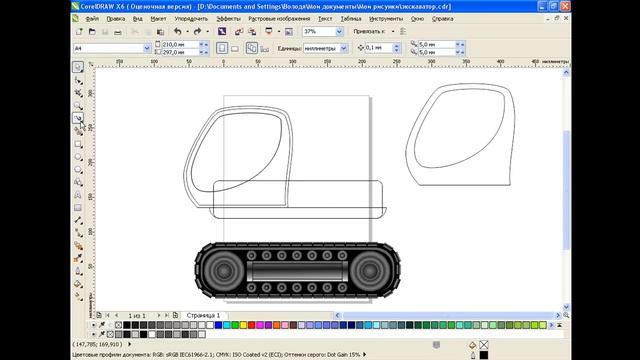Open the A4 page size dropdown
640x360 pixels.
[147, 48]
